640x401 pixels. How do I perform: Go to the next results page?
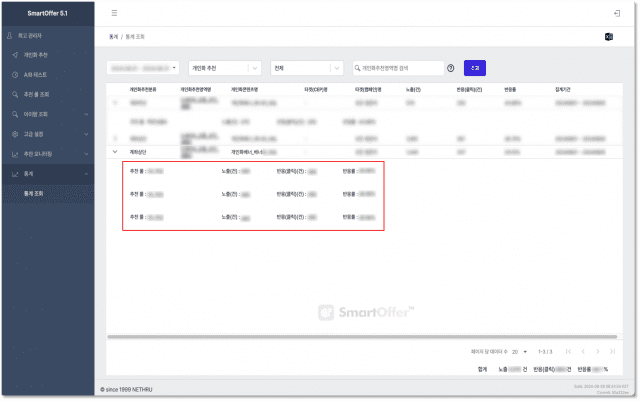(x=598, y=352)
